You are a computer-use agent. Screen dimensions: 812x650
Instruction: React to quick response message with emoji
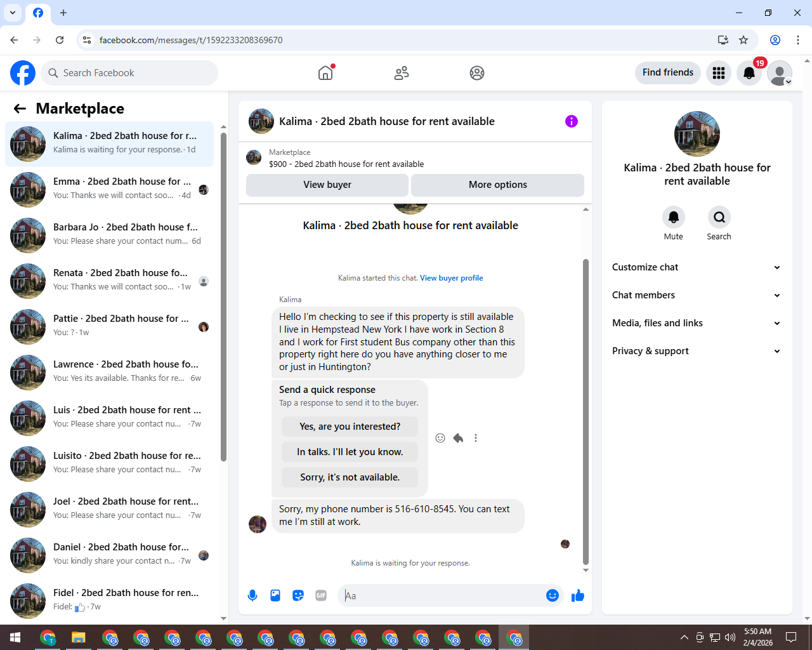tap(440, 438)
